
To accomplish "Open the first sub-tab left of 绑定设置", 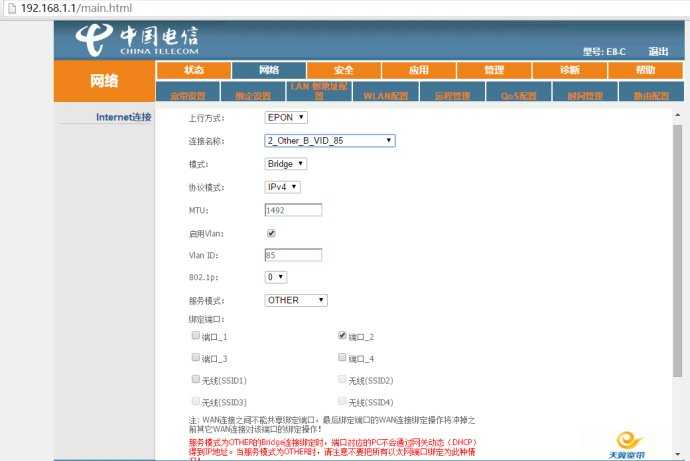I will pyautogui.click(x=188, y=91).
